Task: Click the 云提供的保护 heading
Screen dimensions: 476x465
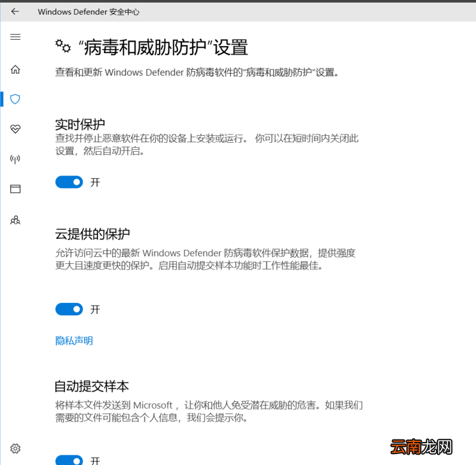Action: (93, 234)
